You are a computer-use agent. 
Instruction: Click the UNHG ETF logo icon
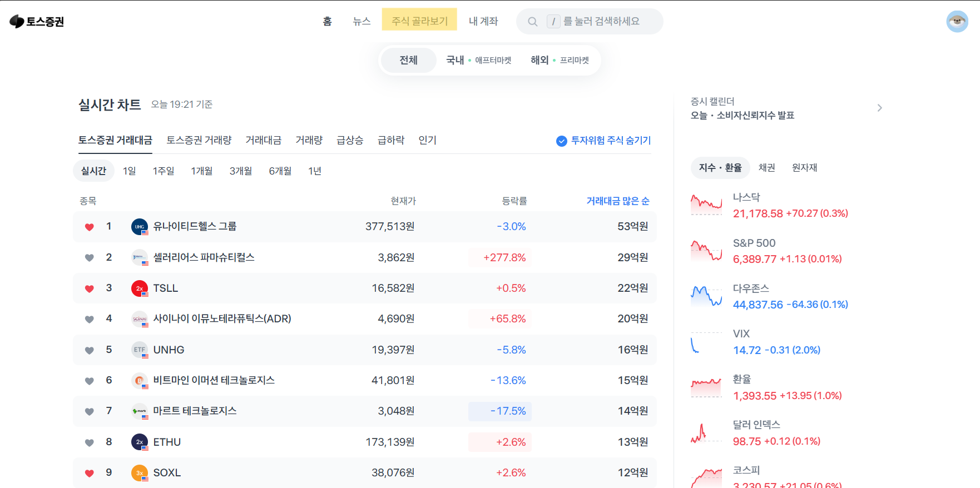click(x=140, y=350)
